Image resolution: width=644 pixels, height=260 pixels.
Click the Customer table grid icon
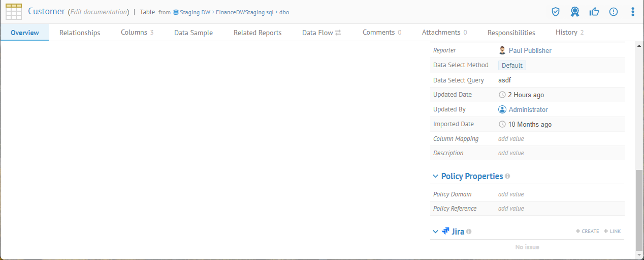[x=14, y=11]
